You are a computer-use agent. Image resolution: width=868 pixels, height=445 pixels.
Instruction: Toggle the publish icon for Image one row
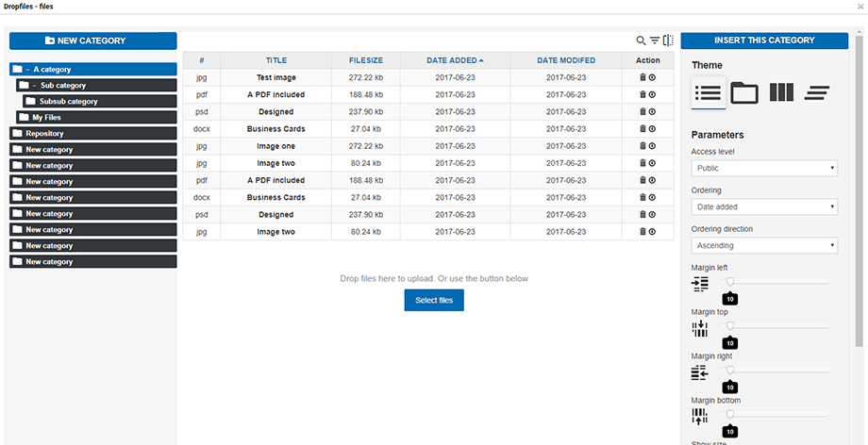(x=652, y=146)
